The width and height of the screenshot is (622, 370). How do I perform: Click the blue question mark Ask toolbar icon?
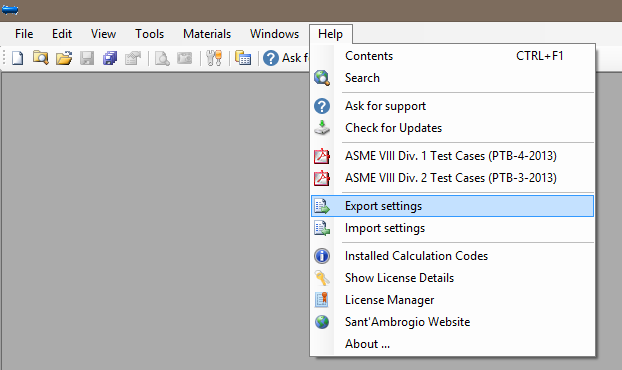point(271,58)
